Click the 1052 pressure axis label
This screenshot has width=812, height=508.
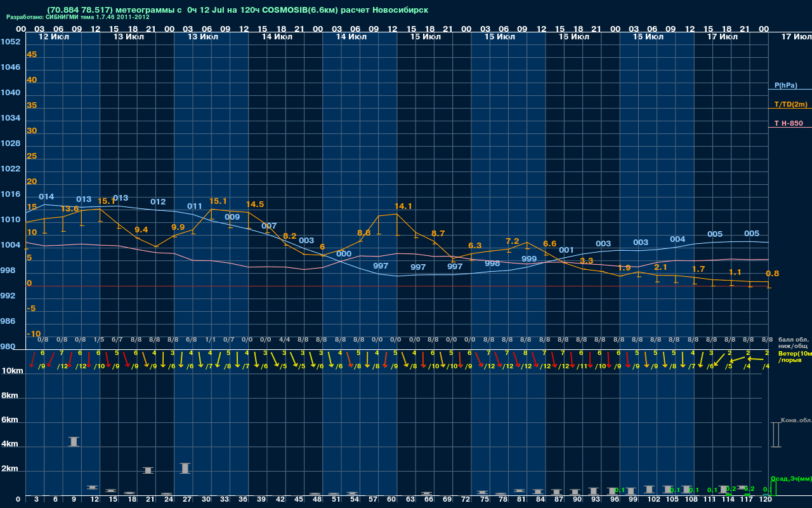(10, 42)
